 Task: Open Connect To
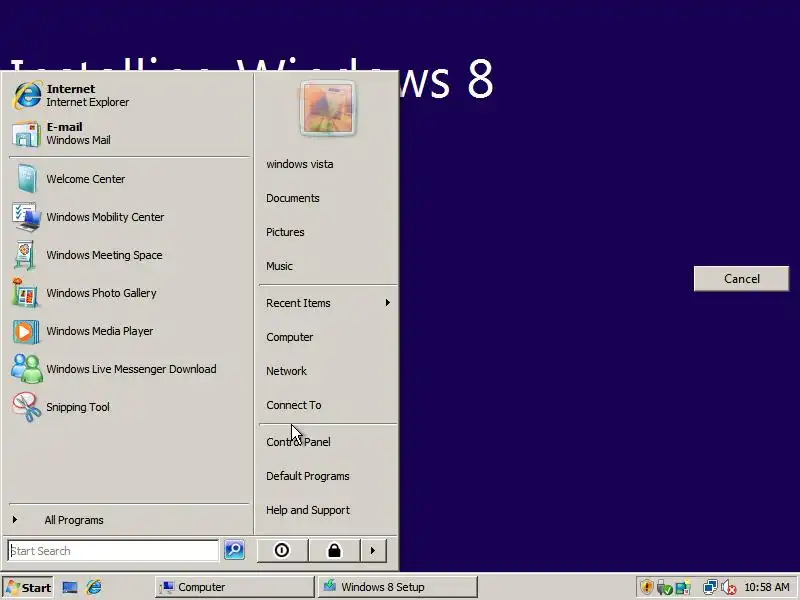(x=327, y=405)
